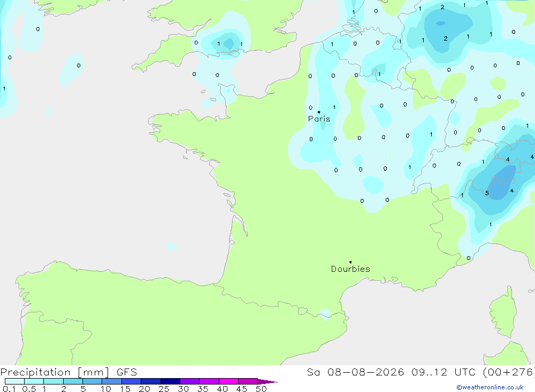The height and width of the screenshot is (392, 535).
Task: Select the 'Sa 08-08-2026' date text
Action: (356, 372)
